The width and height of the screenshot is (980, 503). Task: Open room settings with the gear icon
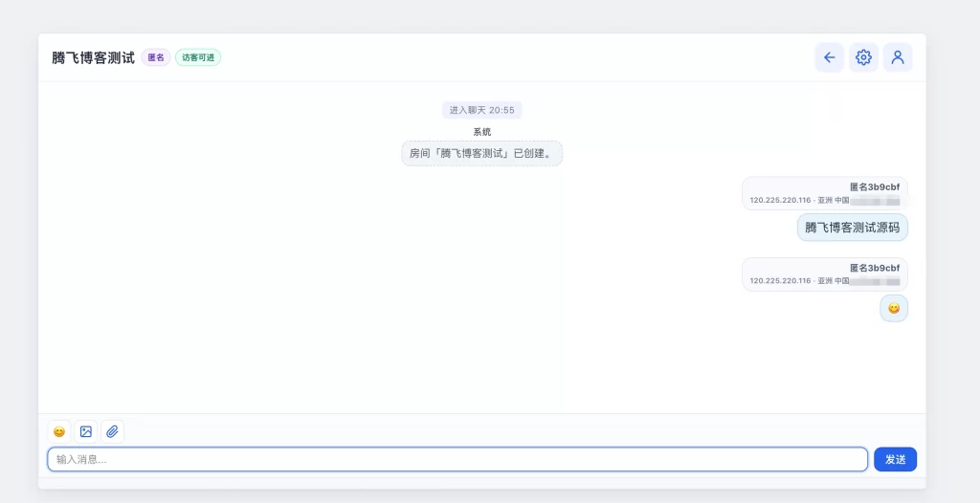863,57
